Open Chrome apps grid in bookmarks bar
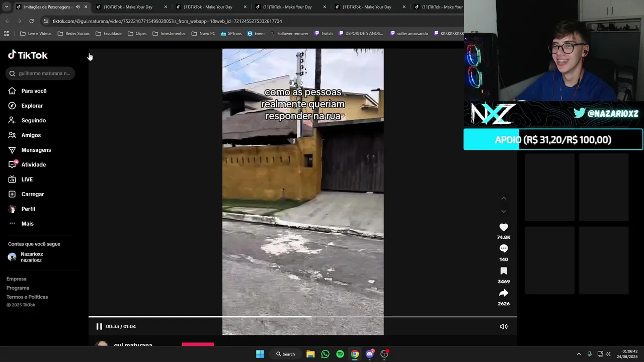644x362 pixels. 7,34
